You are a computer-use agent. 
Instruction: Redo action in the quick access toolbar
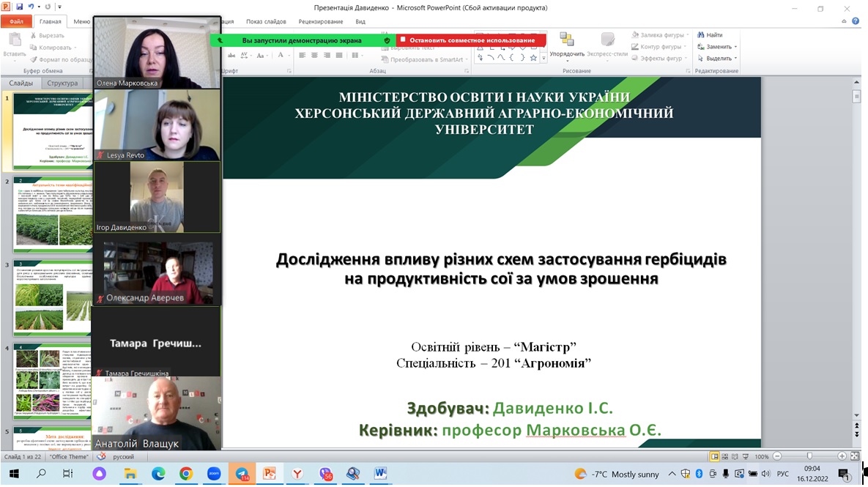pos(48,7)
